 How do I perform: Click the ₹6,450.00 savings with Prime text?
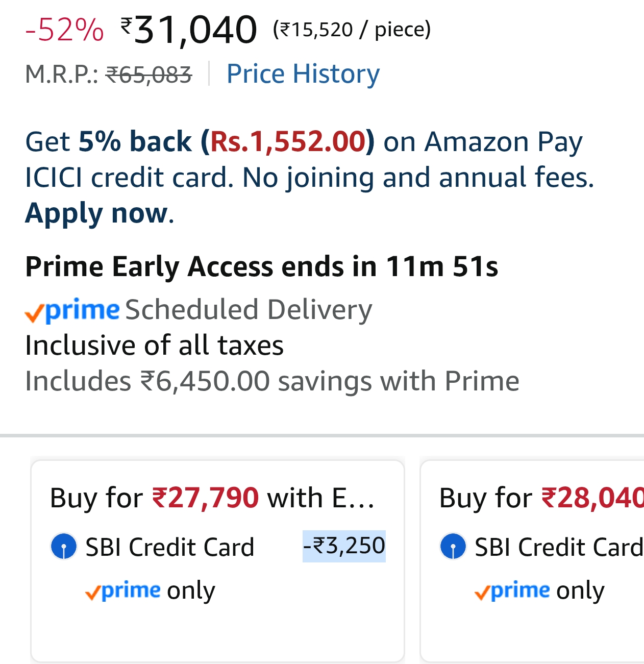tap(272, 381)
